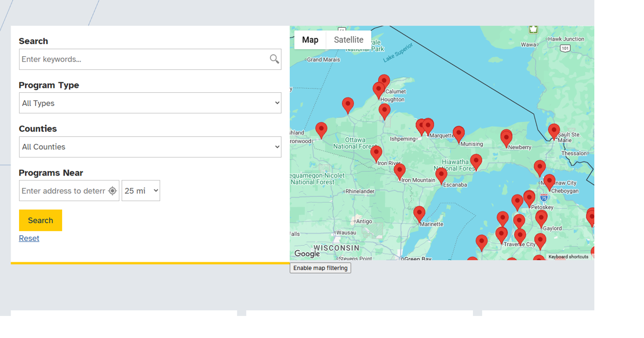Click the Enable map filtering button

coord(320,268)
